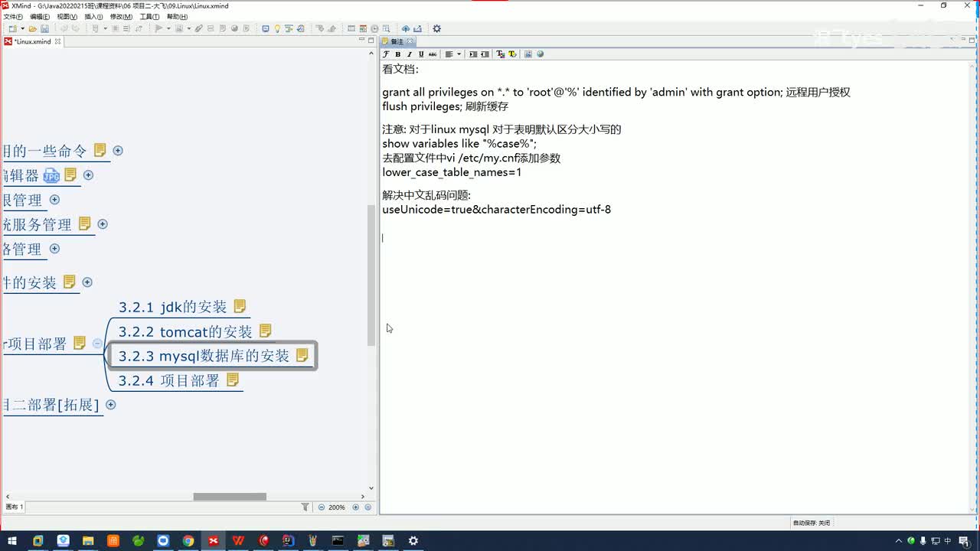Open the Windows Start menu

[12, 541]
